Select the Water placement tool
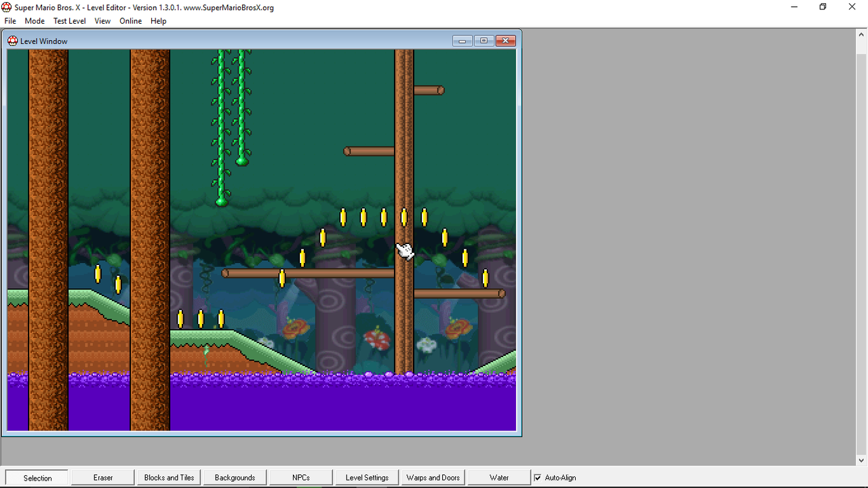 pos(498,477)
